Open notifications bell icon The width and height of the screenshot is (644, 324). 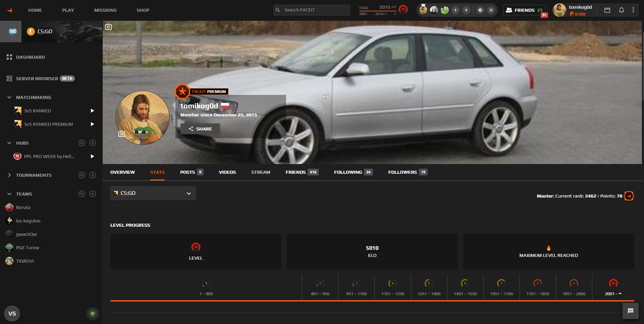point(621,10)
